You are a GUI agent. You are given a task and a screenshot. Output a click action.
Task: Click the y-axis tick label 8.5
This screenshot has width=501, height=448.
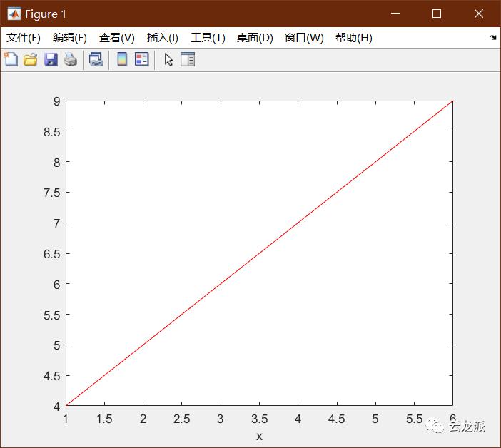click(x=52, y=132)
